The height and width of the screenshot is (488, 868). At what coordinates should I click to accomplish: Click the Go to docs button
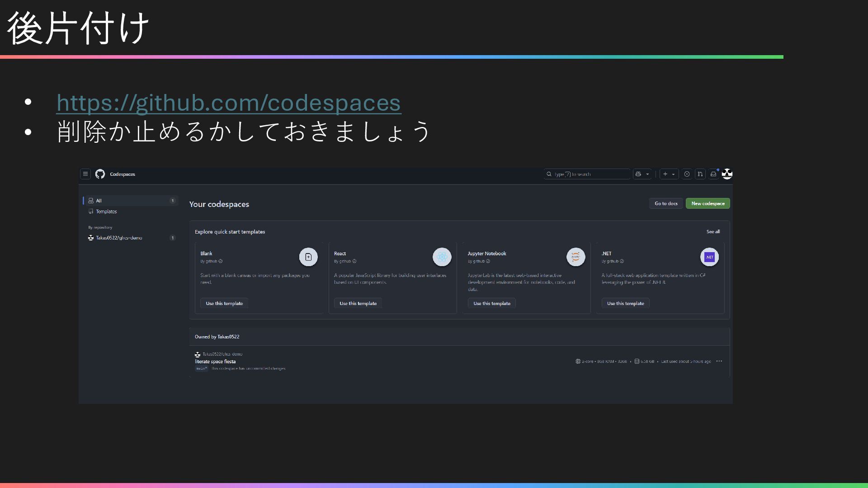tap(666, 203)
